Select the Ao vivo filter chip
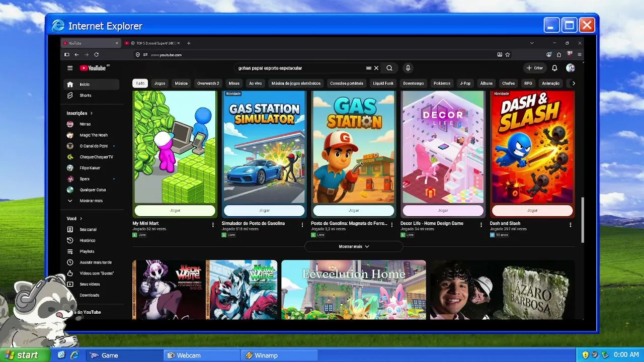644x362 pixels. pyautogui.click(x=256, y=83)
